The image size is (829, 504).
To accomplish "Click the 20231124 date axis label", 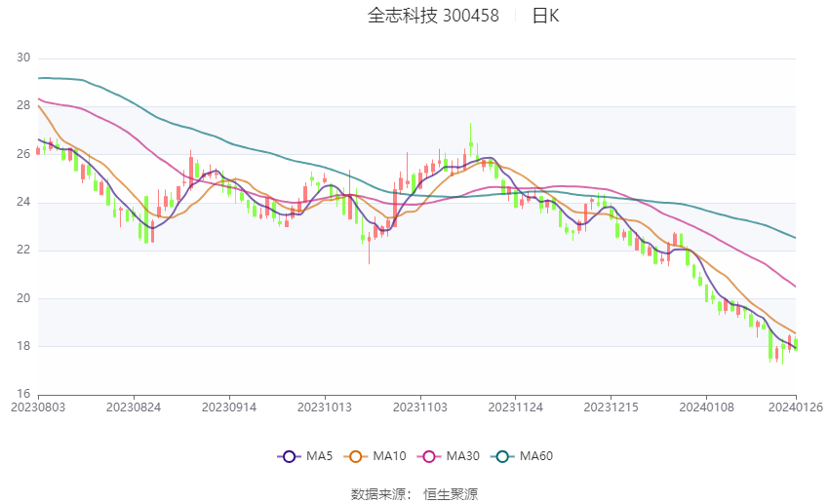I will [516, 407].
